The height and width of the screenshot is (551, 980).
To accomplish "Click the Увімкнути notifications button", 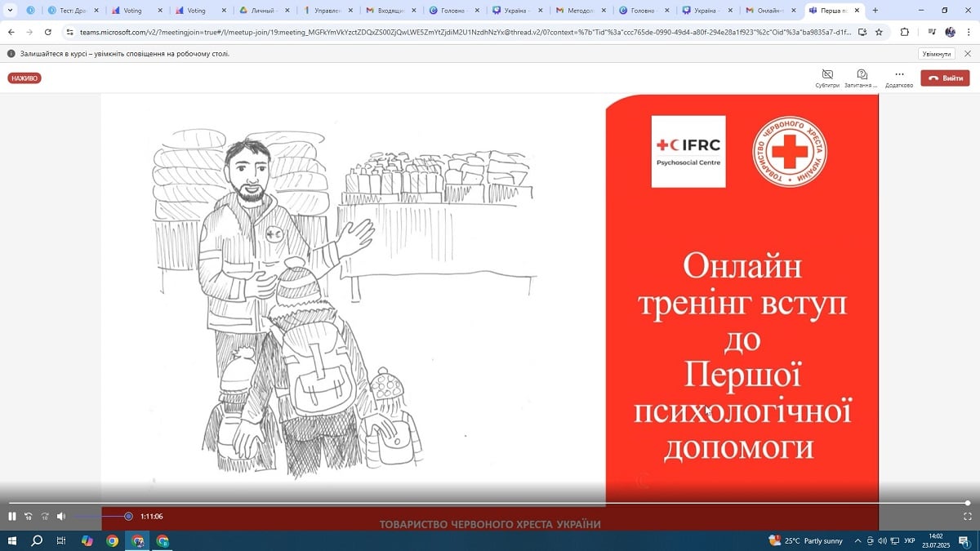I will coord(937,53).
